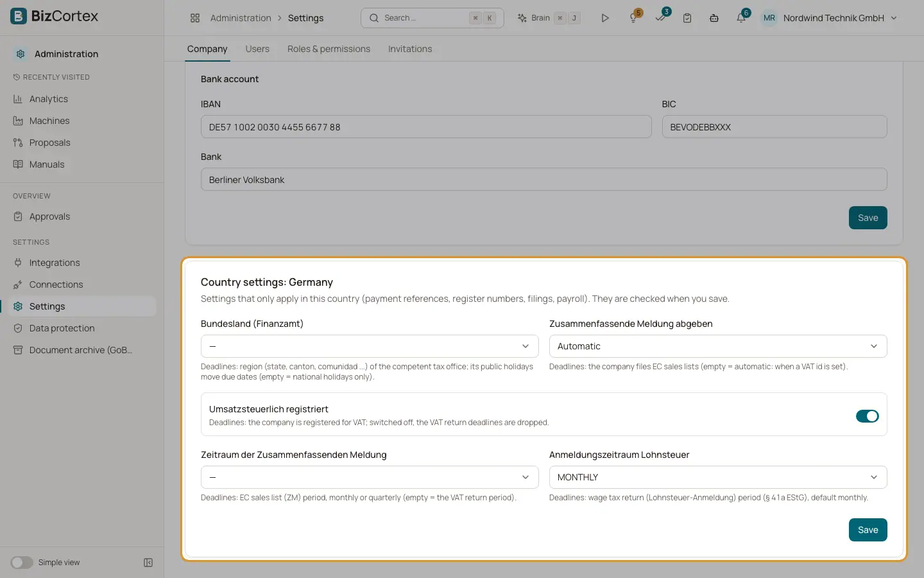The width and height of the screenshot is (924, 578).
Task: Click the play icon in top bar
Action: (x=604, y=18)
